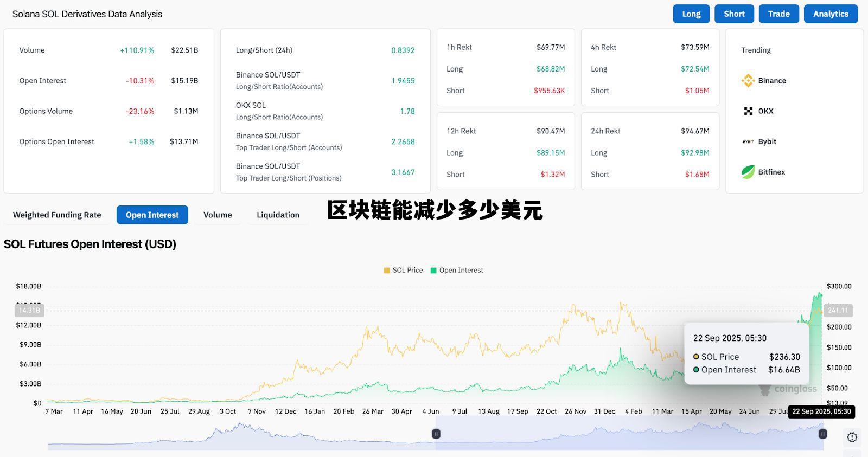Click tooltip Open Interest $16.64B value
The width and height of the screenshot is (868, 457).
tap(784, 370)
